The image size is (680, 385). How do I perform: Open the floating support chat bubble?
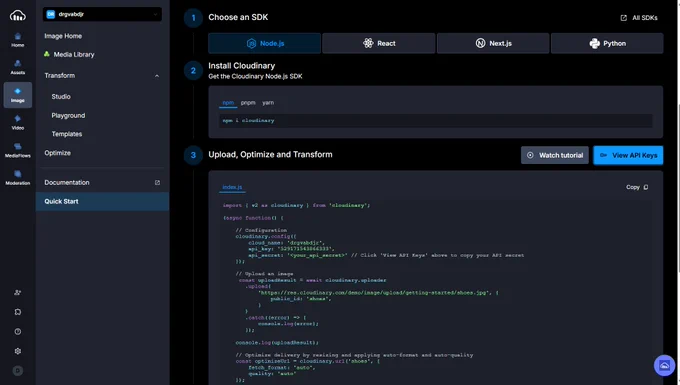tap(664, 365)
